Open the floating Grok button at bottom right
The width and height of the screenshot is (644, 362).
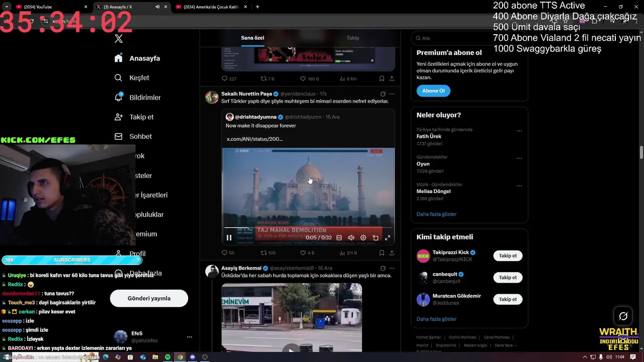[x=623, y=316]
